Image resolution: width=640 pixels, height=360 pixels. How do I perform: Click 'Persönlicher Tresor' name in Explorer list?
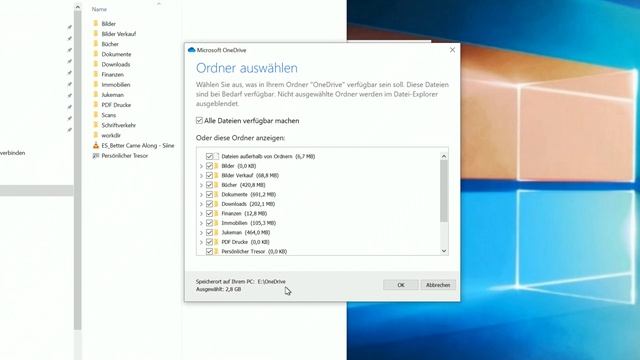click(124, 156)
